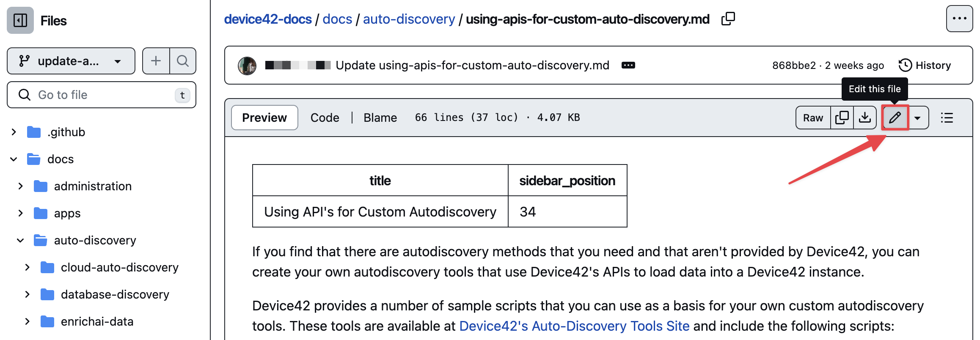Screen dimensions: 980x340
Task: Open the outline list icon
Action: pyautogui.click(x=947, y=118)
